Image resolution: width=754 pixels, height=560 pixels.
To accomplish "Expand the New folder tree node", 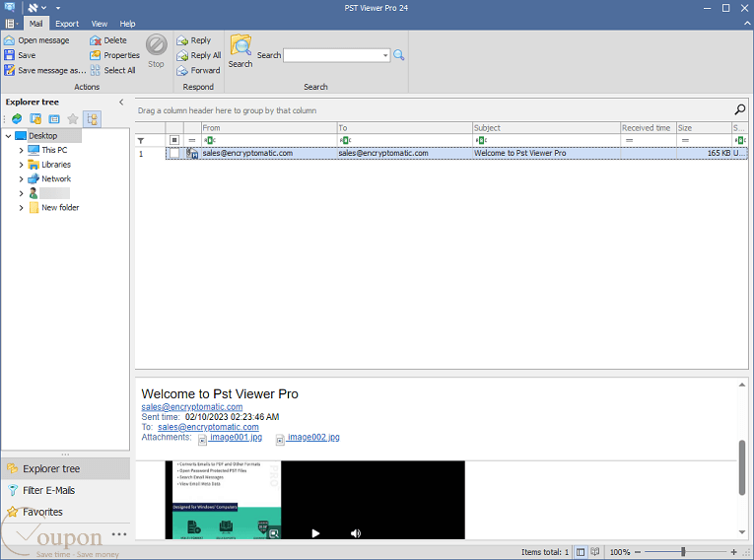I will (21, 208).
